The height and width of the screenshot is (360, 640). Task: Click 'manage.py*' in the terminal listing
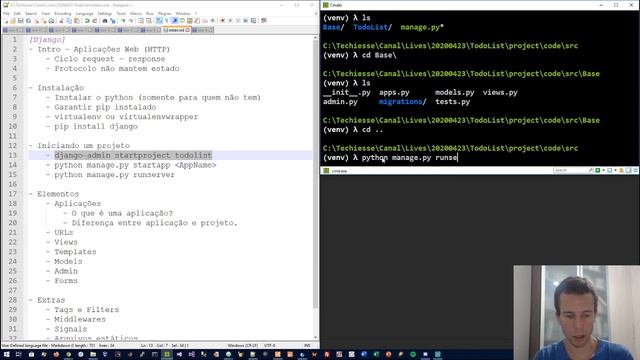422,27
